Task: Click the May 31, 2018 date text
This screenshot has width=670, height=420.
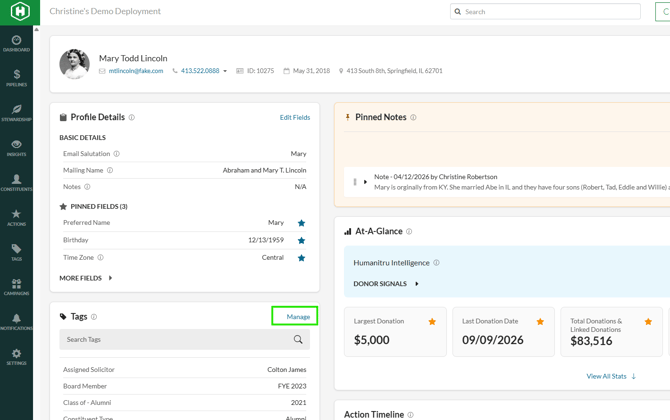Action: (x=311, y=71)
